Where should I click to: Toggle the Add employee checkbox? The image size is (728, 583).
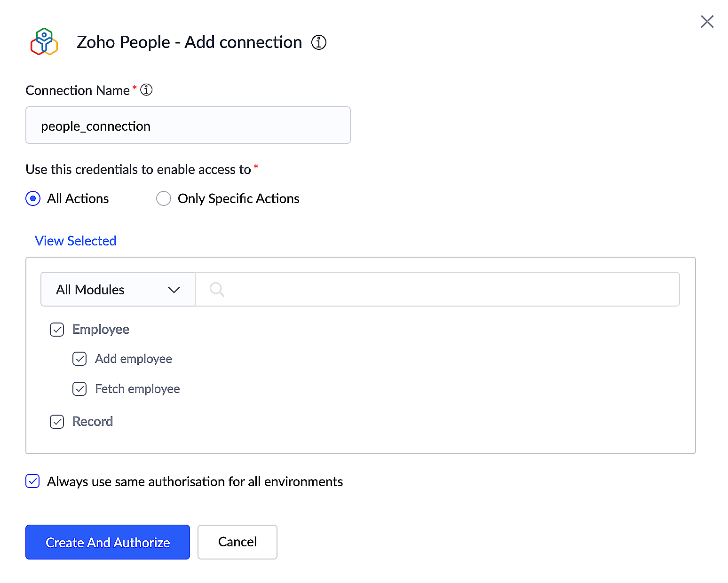pyautogui.click(x=79, y=359)
